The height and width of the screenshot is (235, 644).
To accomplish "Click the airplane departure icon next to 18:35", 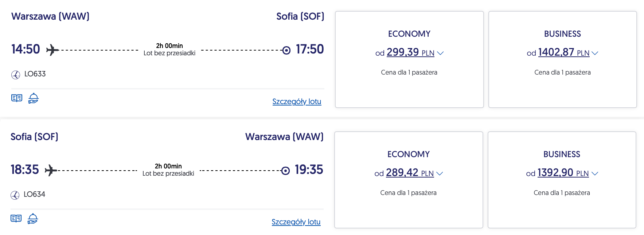I will (x=51, y=170).
